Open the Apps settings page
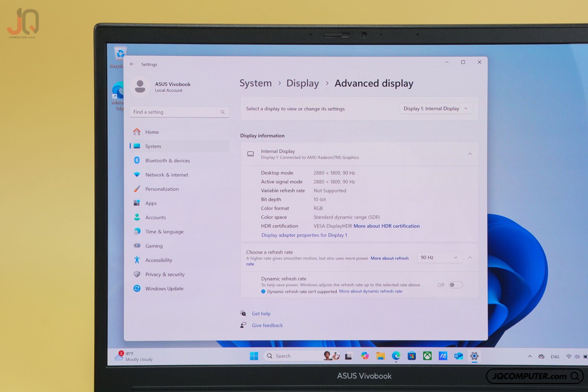The width and height of the screenshot is (588, 392). coord(179,203)
